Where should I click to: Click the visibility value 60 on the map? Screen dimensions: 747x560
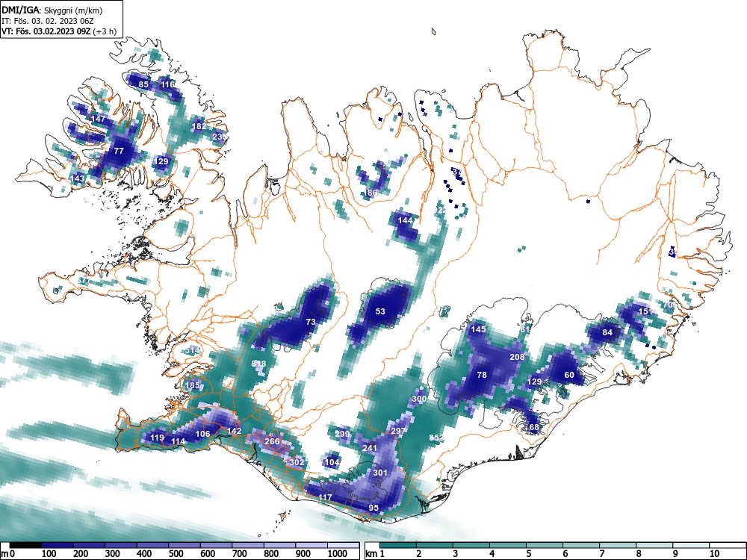569,375
